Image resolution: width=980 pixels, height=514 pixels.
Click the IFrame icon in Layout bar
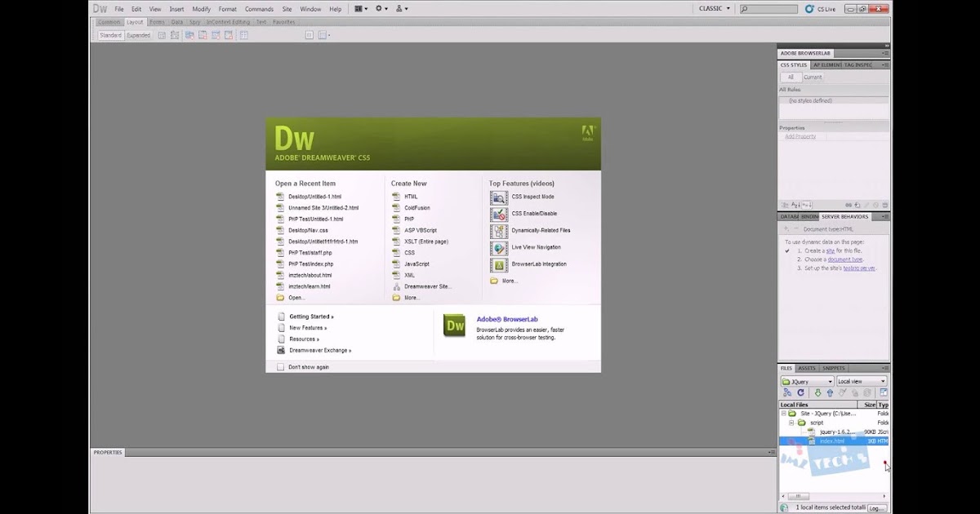310,35
